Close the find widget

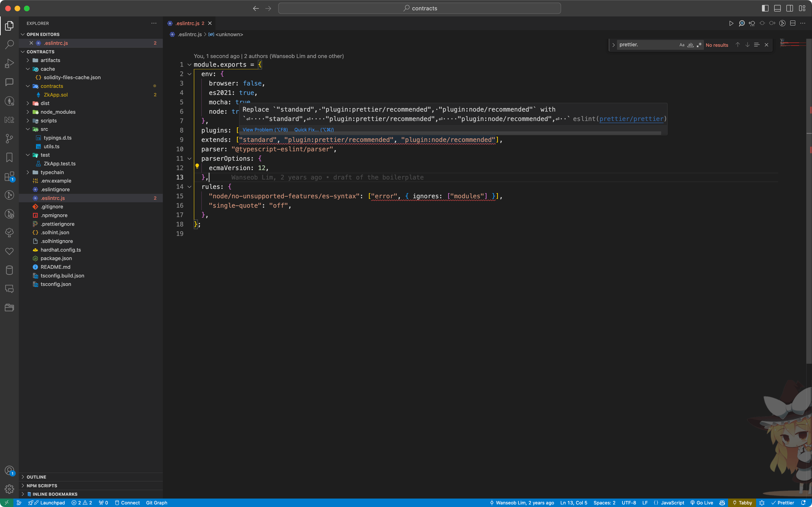pyautogui.click(x=766, y=45)
